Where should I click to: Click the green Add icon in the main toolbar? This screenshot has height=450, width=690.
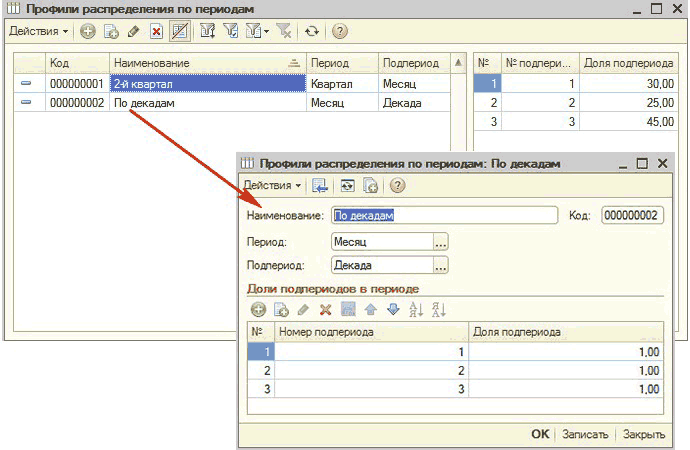88,31
